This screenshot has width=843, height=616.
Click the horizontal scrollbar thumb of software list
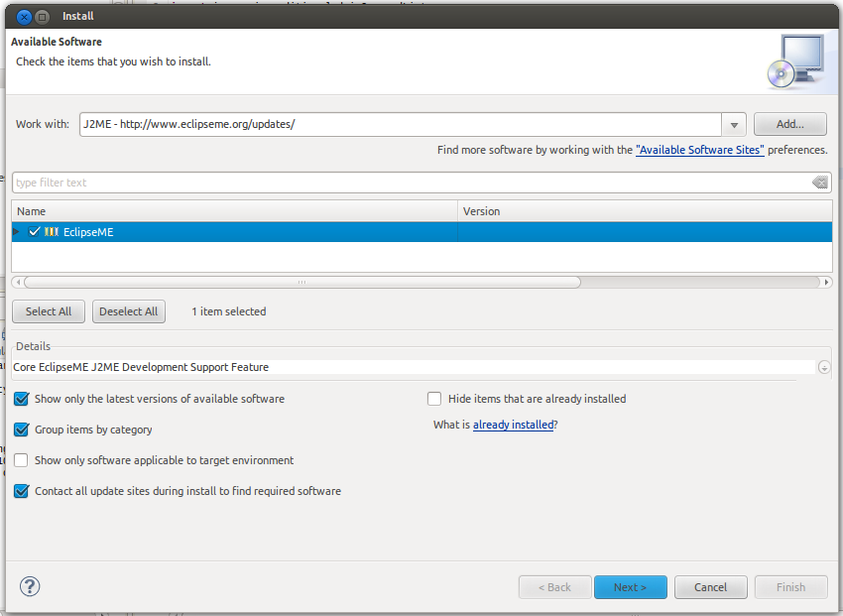[x=302, y=282]
